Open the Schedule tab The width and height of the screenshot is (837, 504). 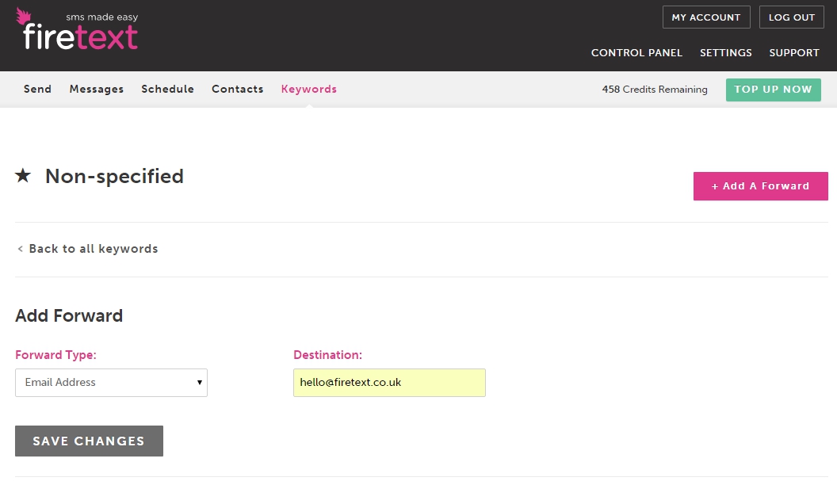[167, 90]
